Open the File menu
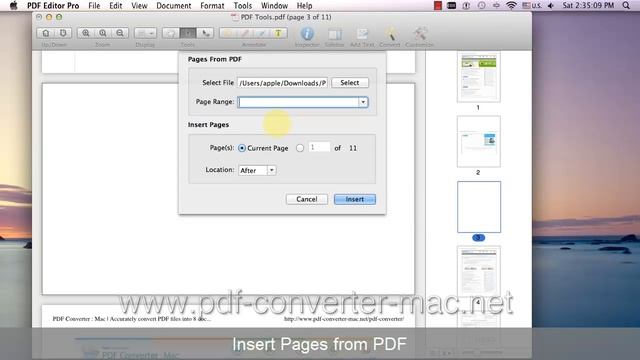This screenshot has height=360, width=640. (x=94, y=6)
